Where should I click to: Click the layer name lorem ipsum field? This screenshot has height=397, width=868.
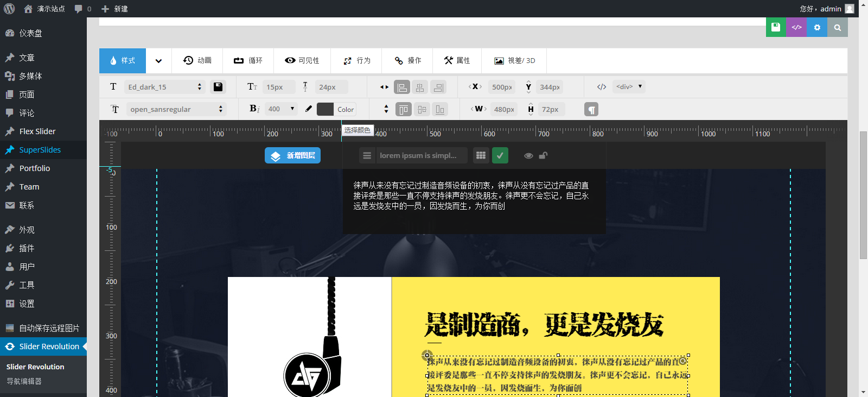pos(422,155)
